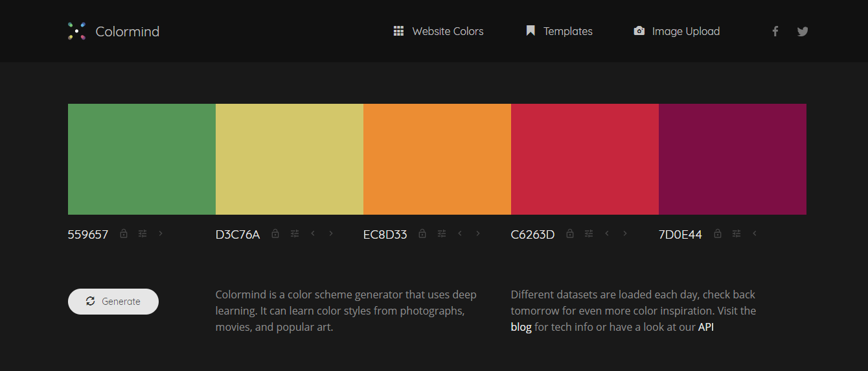Open Colormind's Twitter page icon

coord(803,31)
